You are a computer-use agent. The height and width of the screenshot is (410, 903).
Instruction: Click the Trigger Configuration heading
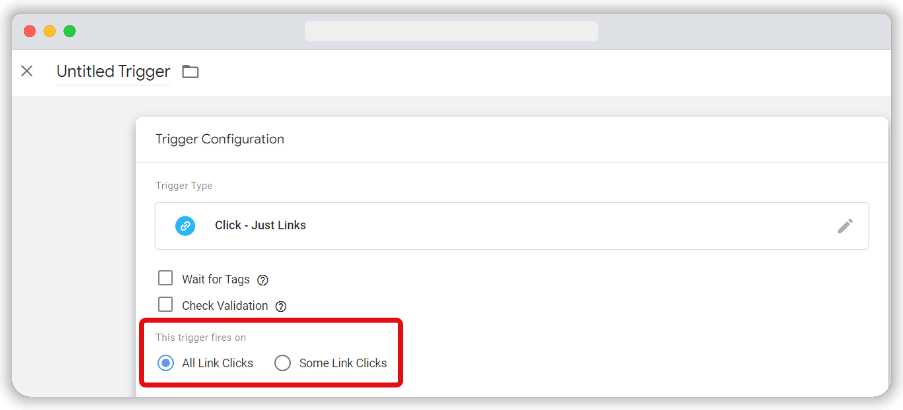(220, 139)
